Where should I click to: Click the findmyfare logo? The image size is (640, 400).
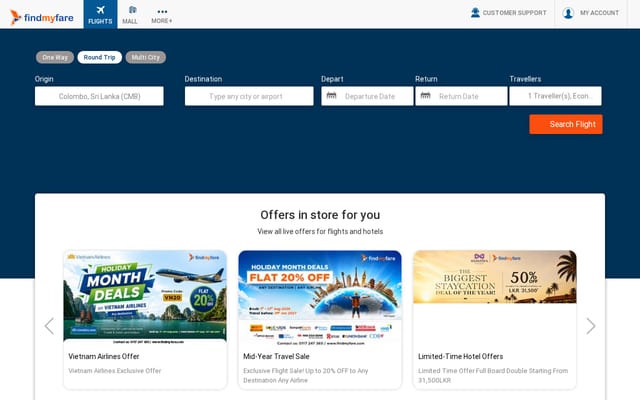pyautogui.click(x=42, y=17)
